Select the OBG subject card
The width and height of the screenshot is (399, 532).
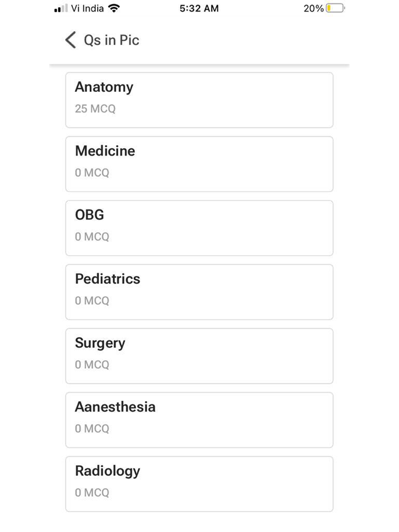pos(199,228)
